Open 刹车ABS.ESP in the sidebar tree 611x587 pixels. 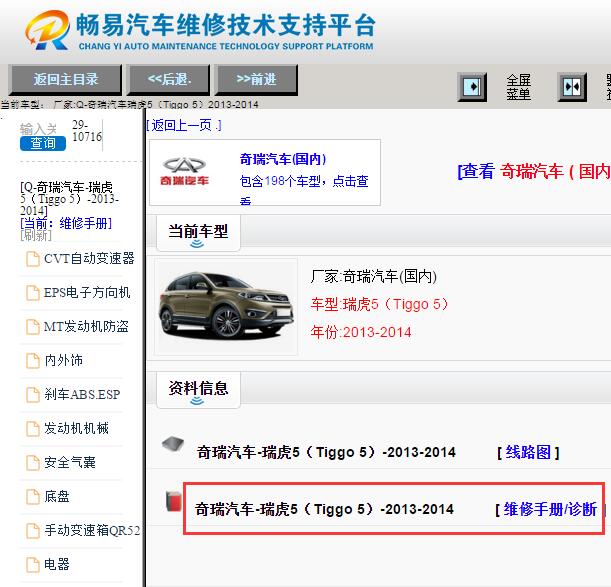tap(82, 394)
